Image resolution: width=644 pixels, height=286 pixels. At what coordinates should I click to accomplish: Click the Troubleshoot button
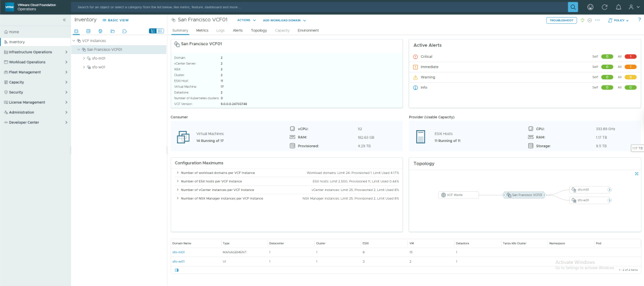pyautogui.click(x=561, y=20)
